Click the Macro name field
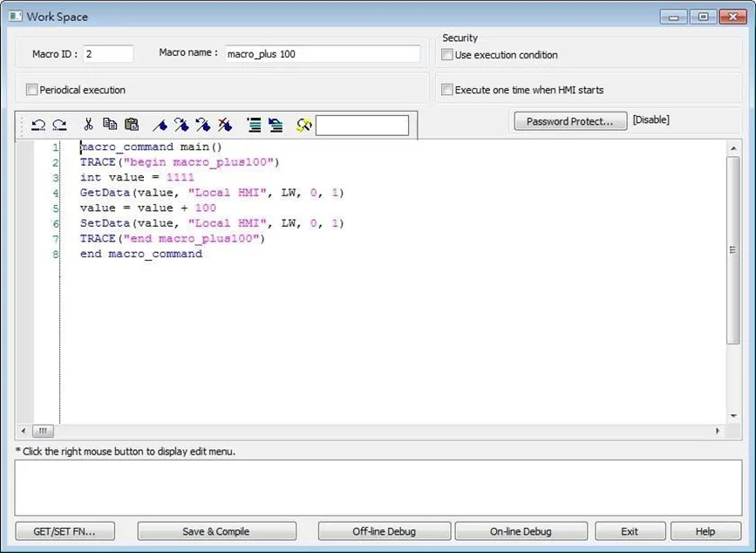The width and height of the screenshot is (756, 553). pyautogui.click(x=322, y=53)
